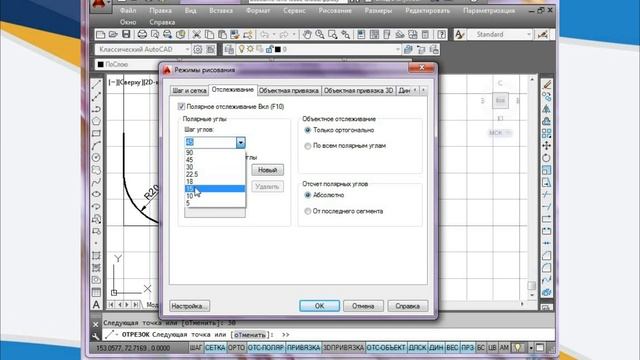The width and height of the screenshot is (640, 360).
Task: Toggle ШАГ snap mode in status bar
Action: pyautogui.click(x=196, y=348)
